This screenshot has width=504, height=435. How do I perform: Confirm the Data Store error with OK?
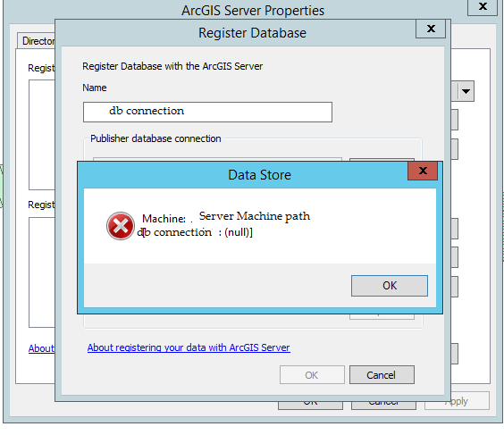coord(390,286)
